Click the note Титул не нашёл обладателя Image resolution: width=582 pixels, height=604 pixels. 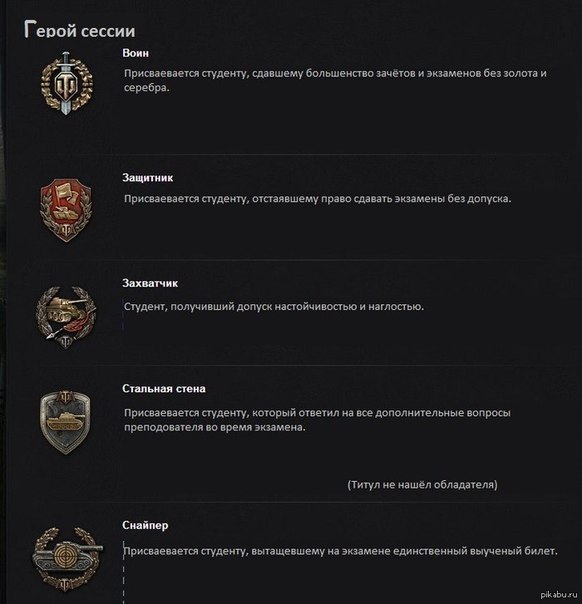coord(422,485)
